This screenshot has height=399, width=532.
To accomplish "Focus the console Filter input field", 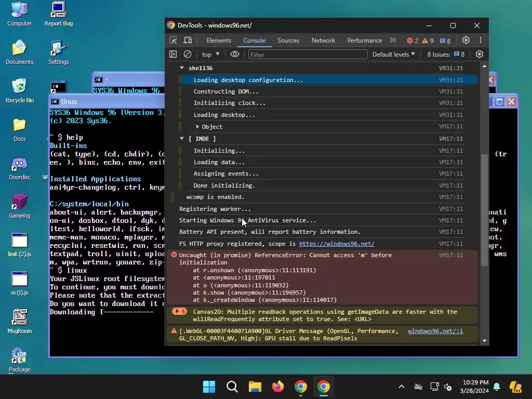I will pos(308,55).
